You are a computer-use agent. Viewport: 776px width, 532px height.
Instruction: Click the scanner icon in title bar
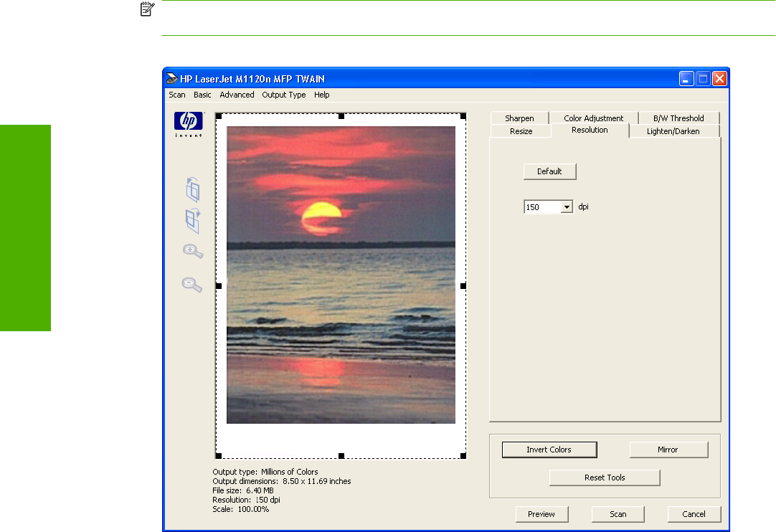tap(171, 78)
